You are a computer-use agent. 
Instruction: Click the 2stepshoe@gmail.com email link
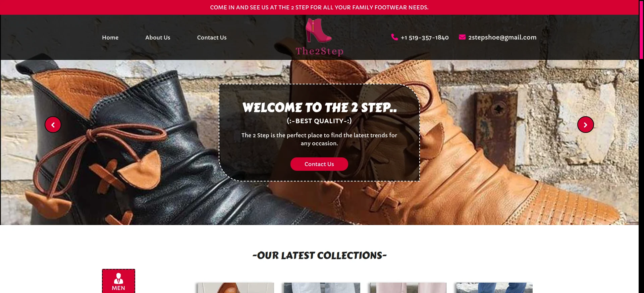(x=502, y=38)
